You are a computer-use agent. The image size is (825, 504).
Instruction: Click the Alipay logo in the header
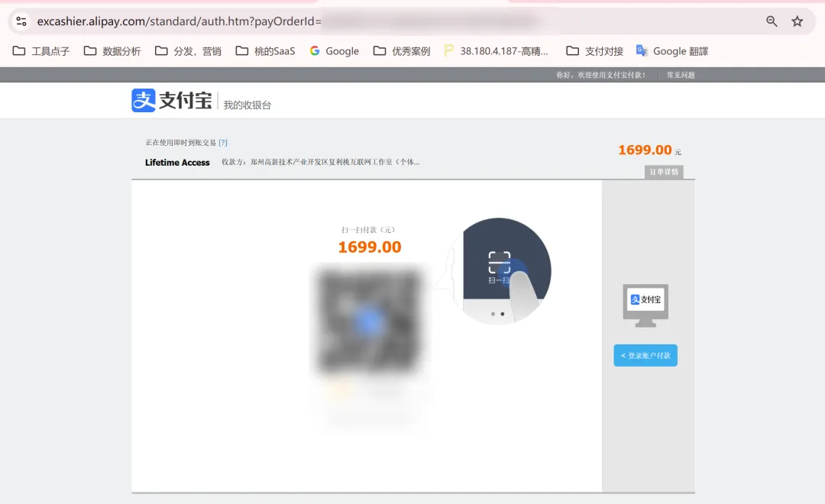coord(172,101)
